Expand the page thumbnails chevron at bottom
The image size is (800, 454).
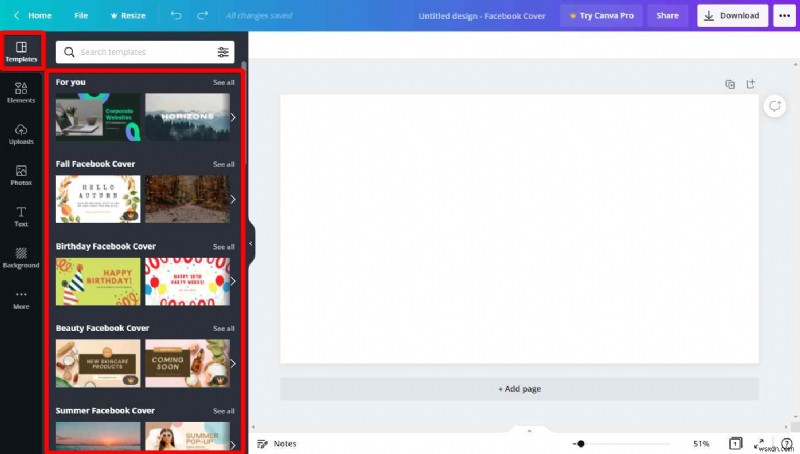pos(529,431)
